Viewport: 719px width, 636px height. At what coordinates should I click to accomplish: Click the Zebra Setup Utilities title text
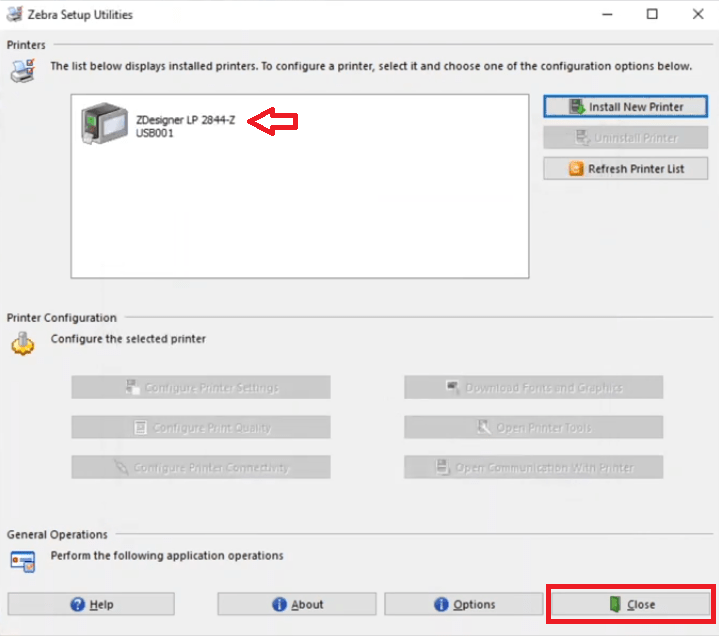click(x=80, y=15)
